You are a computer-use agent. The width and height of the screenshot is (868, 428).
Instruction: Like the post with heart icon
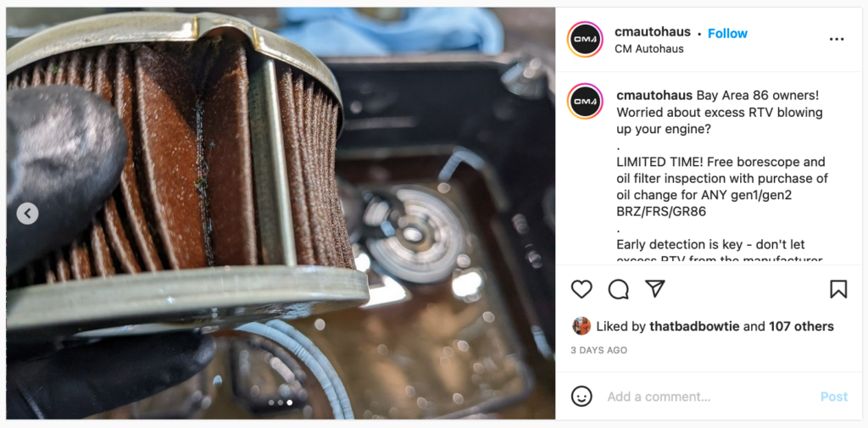tap(581, 289)
